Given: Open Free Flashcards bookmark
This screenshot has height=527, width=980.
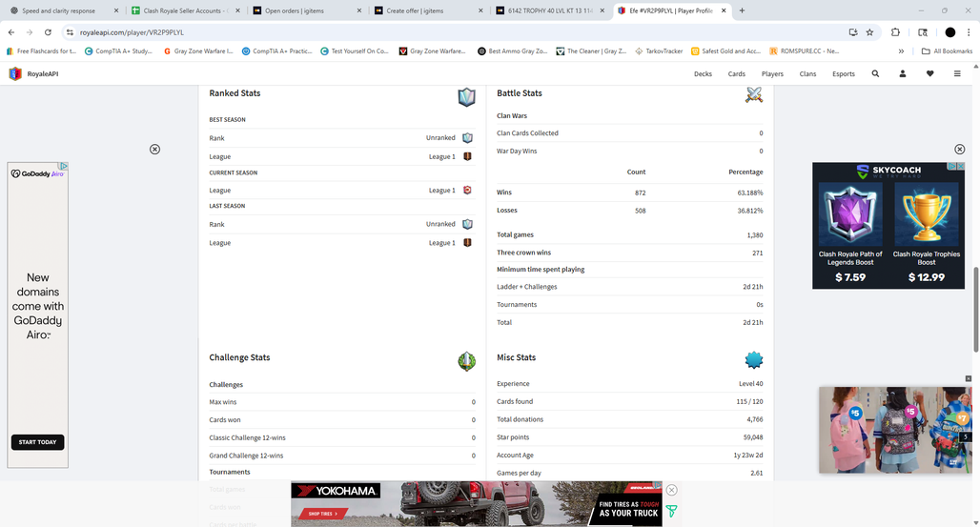Looking at the screenshot, I should 41,51.
